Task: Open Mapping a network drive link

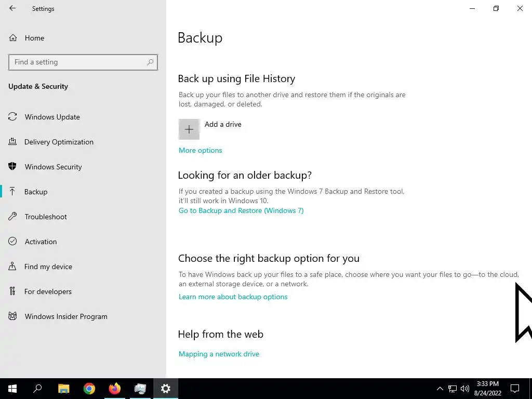Action: 219,354
